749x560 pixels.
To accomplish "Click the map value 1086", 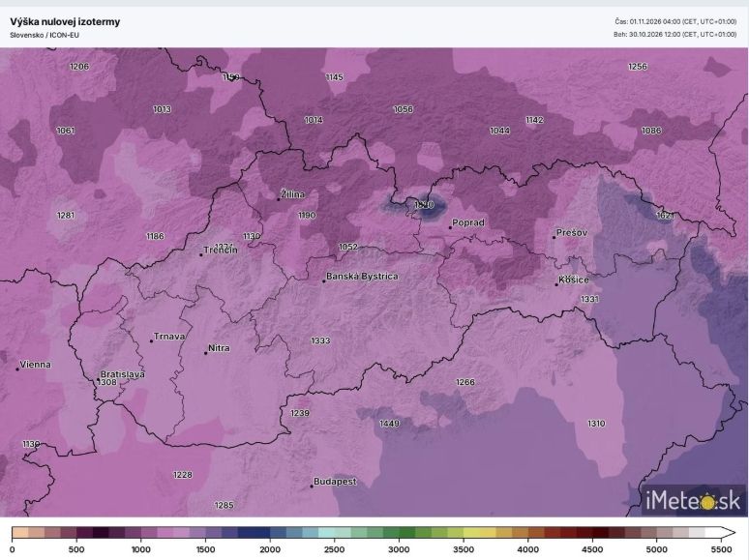I will click(x=651, y=131).
